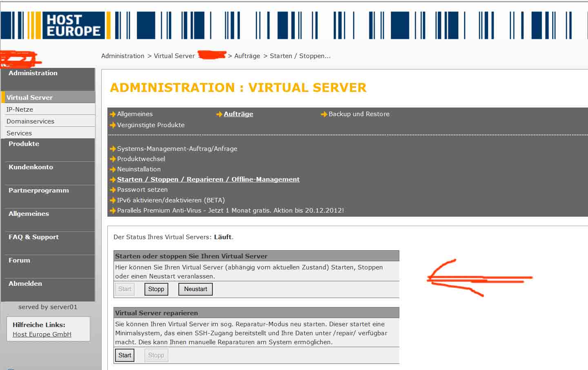This screenshot has width=588, height=370.
Task: Open Passwort setzen link
Action: [x=143, y=190]
